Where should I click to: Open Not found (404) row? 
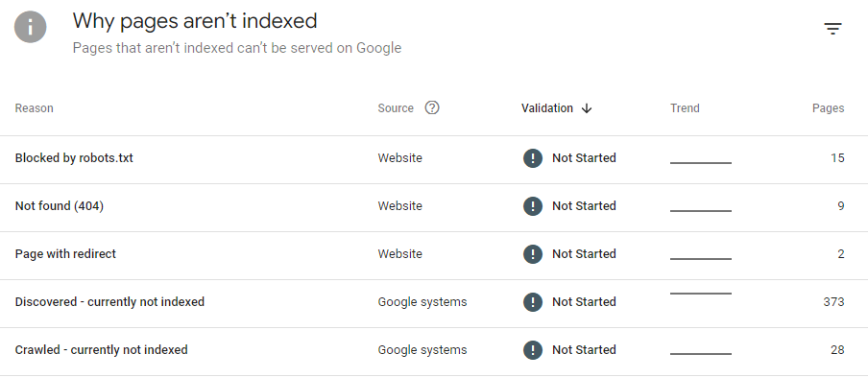point(434,207)
